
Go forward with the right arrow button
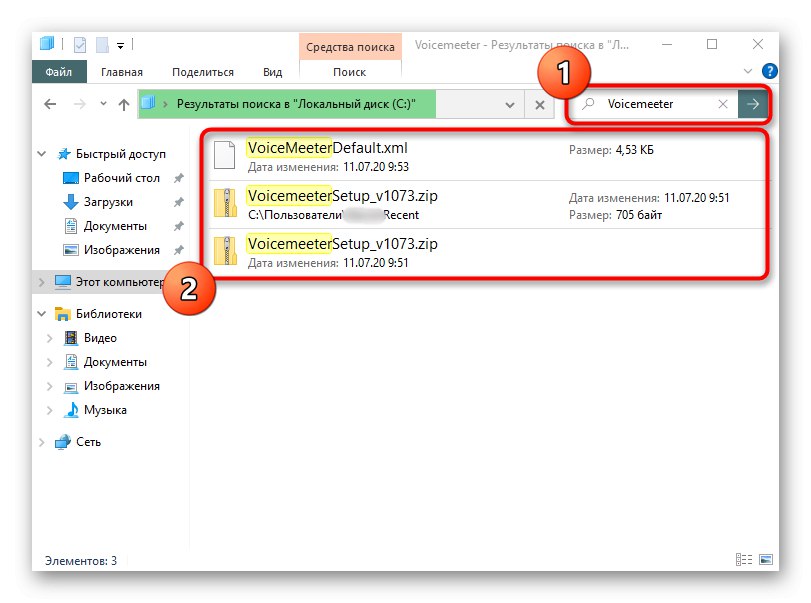click(79, 104)
